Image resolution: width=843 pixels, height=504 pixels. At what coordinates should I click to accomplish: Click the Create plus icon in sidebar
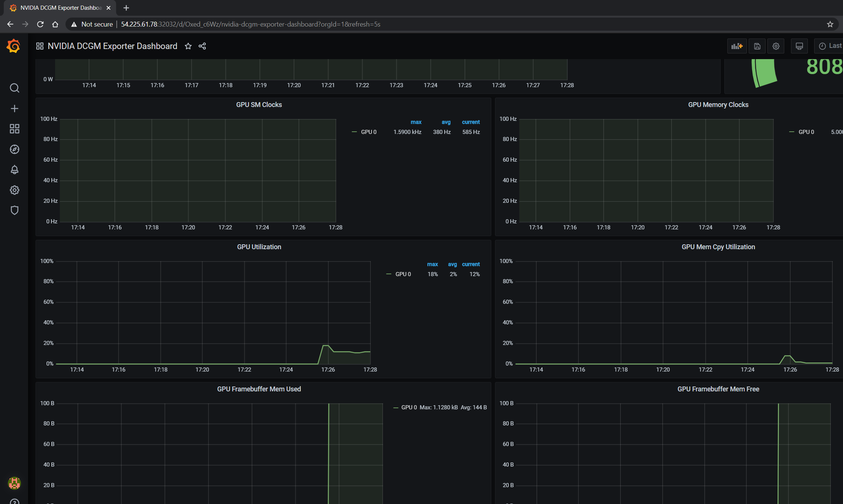click(x=14, y=109)
